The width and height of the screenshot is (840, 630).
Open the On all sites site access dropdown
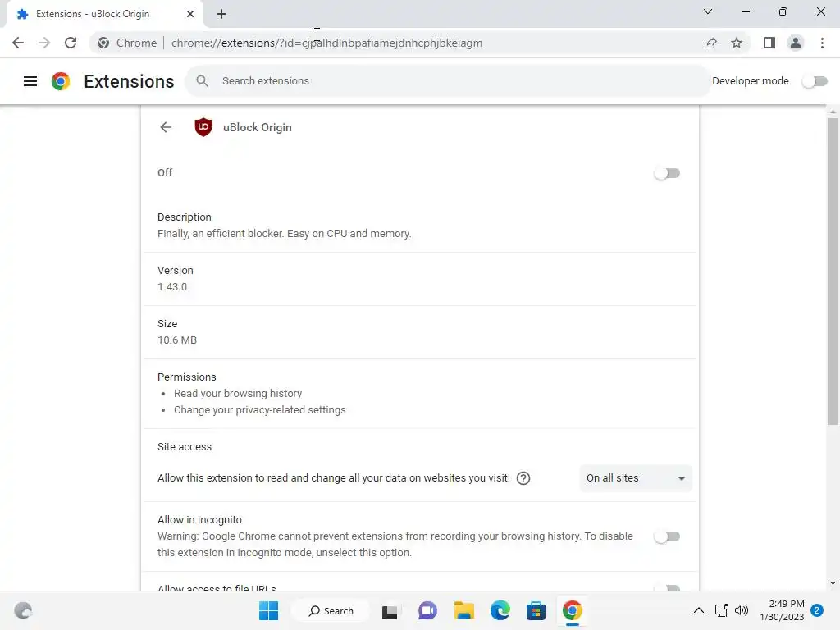tap(636, 478)
